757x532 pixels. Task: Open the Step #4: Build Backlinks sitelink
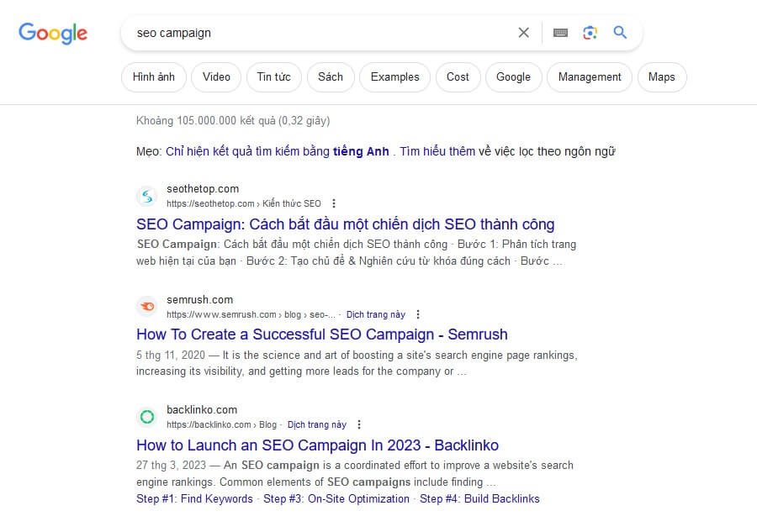[479, 498]
